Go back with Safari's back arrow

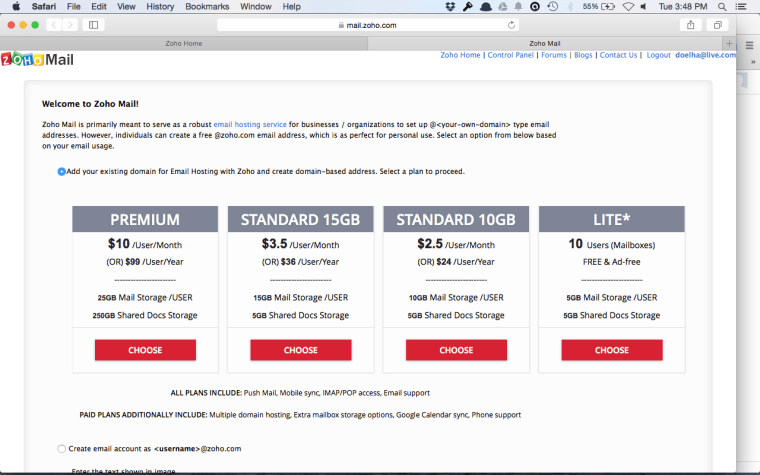[54, 25]
